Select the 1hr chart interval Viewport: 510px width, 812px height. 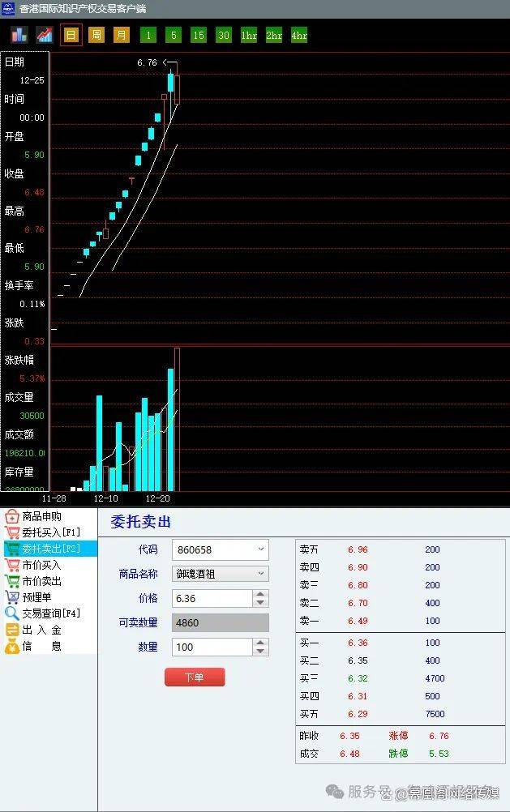point(249,35)
